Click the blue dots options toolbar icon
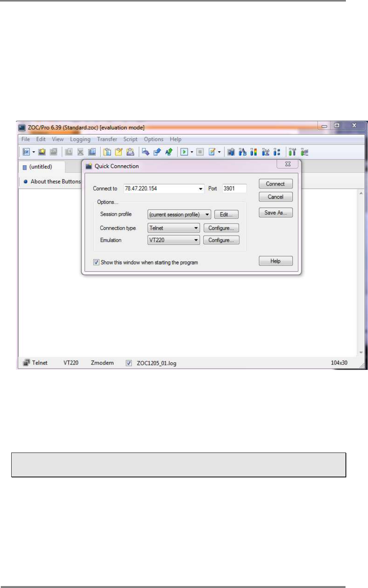This screenshot has height=588, width=368. (276, 152)
